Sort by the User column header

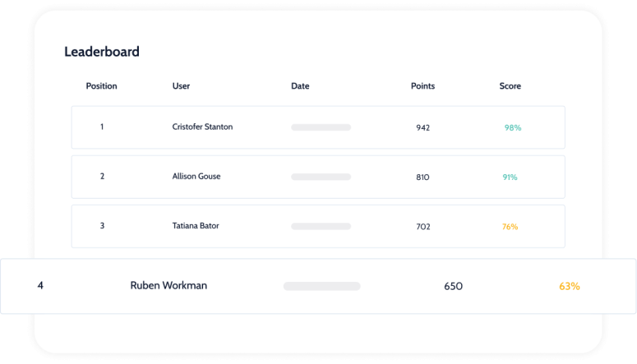(x=181, y=86)
